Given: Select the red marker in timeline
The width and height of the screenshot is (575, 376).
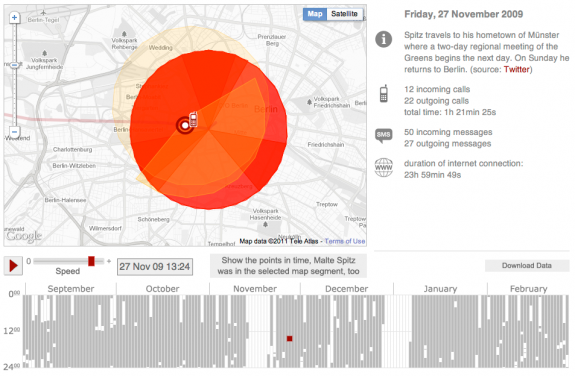Looking at the screenshot, I should pyautogui.click(x=290, y=339).
